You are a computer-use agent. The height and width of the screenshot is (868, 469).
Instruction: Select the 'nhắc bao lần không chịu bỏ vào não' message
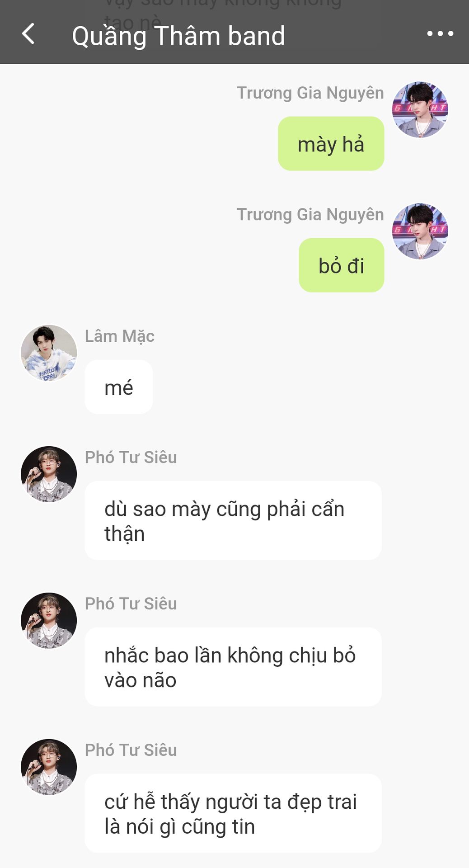233,667
